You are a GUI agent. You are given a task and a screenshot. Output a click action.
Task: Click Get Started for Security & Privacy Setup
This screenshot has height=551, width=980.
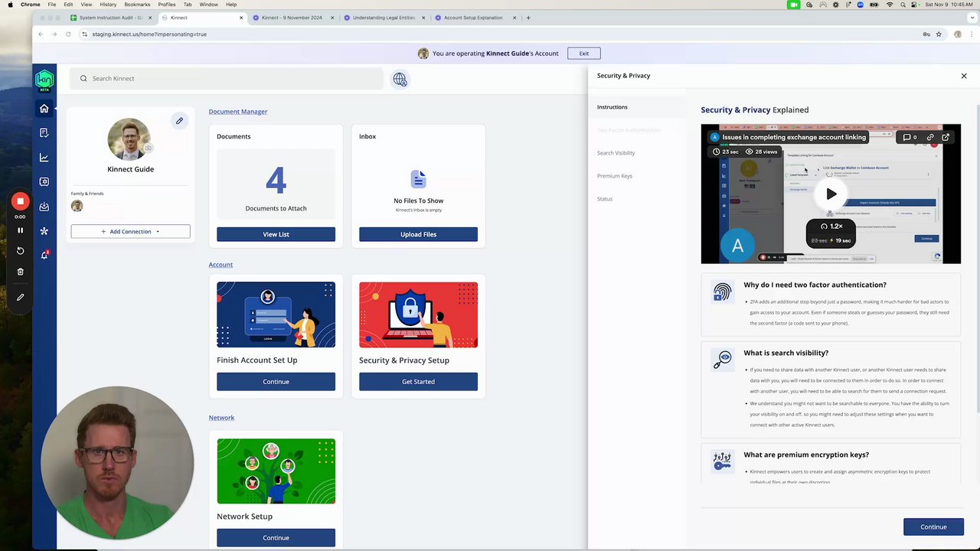[418, 381]
